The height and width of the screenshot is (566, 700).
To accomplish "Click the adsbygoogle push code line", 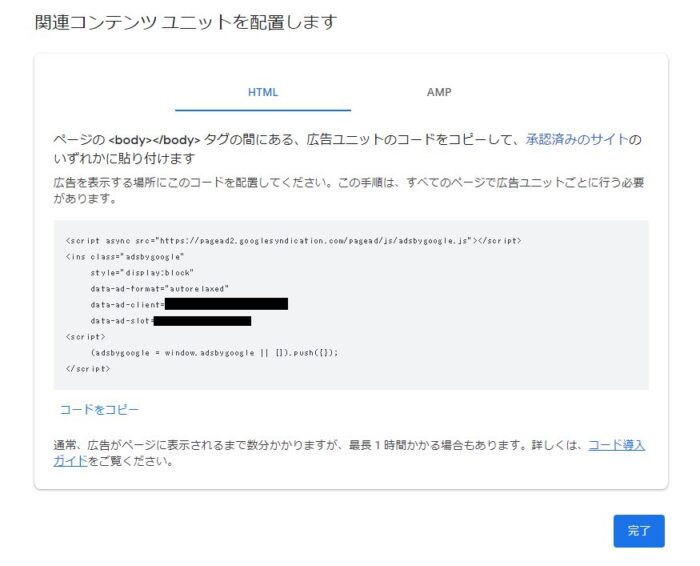I will [x=214, y=353].
